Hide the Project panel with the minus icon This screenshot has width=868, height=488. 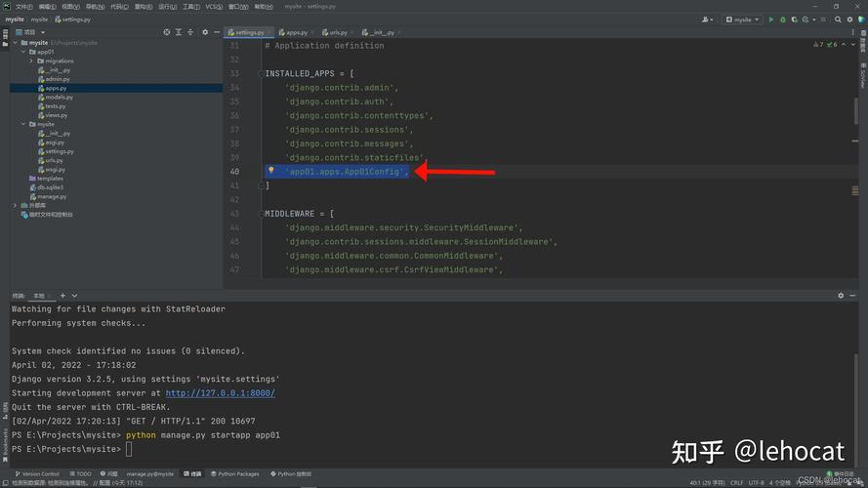click(x=217, y=32)
